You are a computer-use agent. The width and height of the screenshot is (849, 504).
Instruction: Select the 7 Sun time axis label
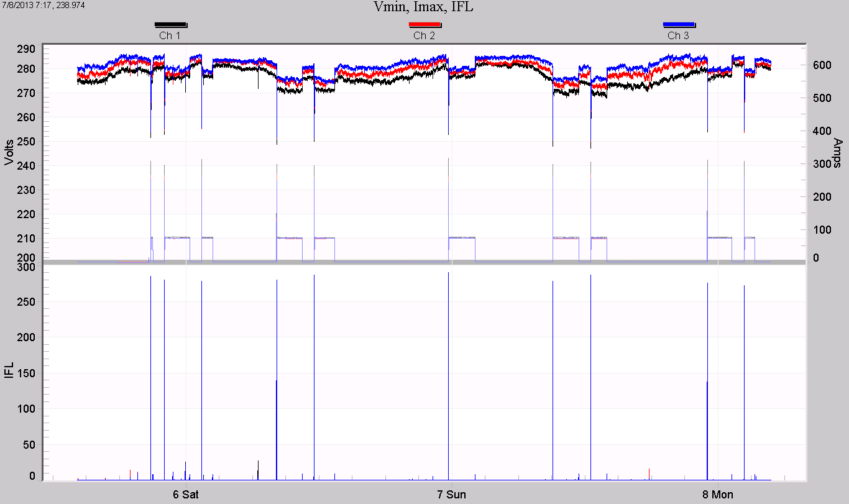(452, 495)
